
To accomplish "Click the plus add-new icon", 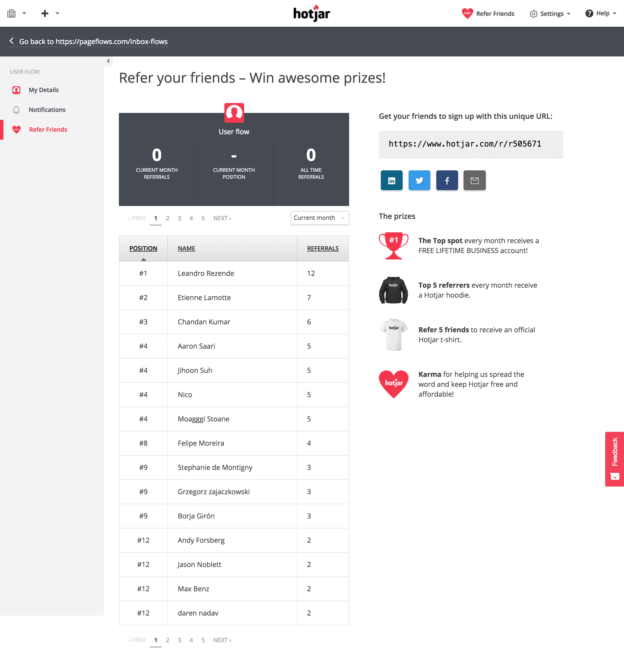I will click(x=45, y=14).
